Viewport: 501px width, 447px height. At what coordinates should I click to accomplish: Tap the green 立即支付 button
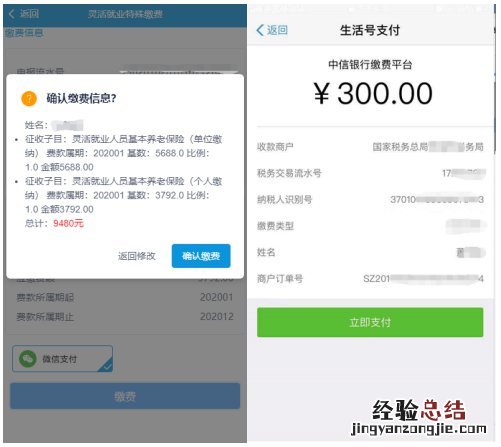(370, 322)
